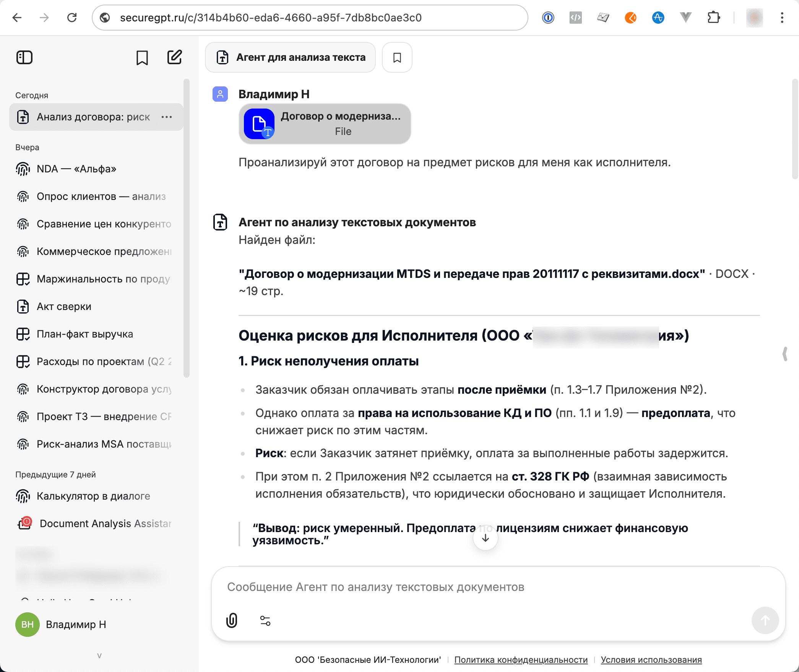Open the 'NDA — «Альфа»' conversation
Viewport: 799px width, 672px height.
click(76, 169)
